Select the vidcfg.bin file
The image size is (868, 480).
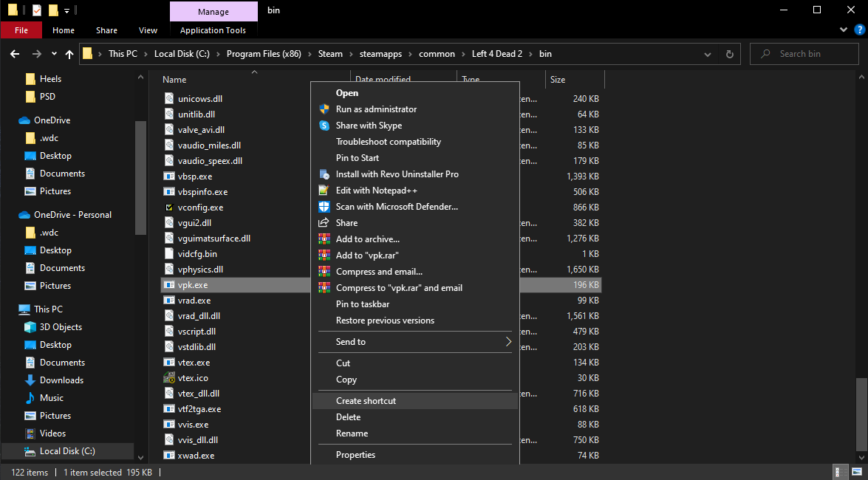197,254
